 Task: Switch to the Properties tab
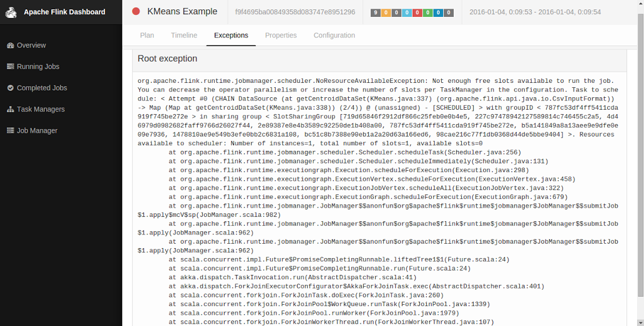point(281,36)
